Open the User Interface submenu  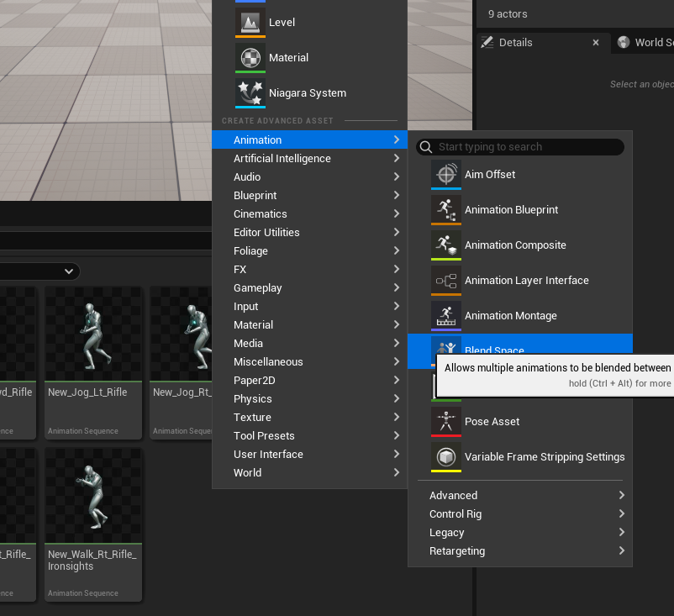[309, 454]
